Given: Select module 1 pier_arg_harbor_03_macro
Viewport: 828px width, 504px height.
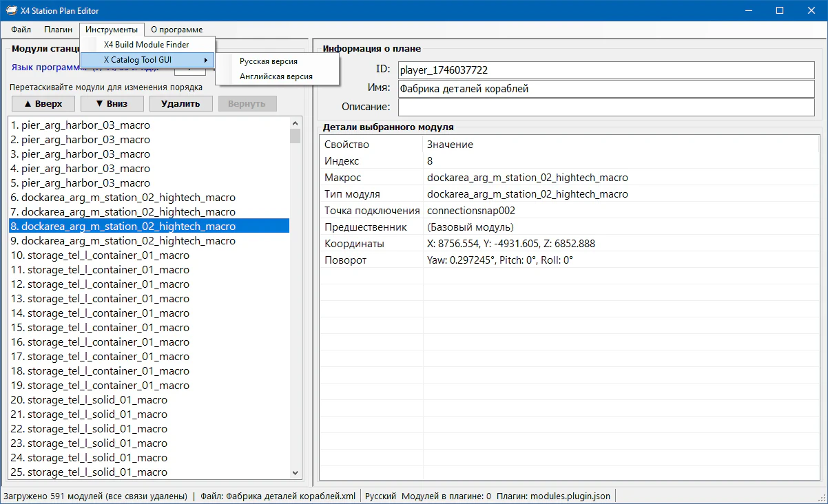Looking at the screenshot, I should [85, 125].
